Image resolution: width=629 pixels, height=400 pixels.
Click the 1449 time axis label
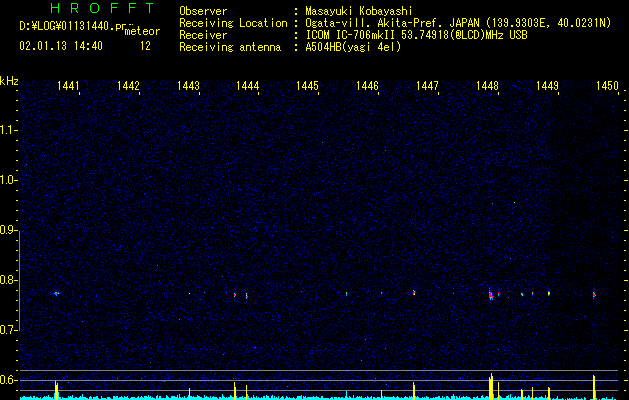(x=547, y=86)
